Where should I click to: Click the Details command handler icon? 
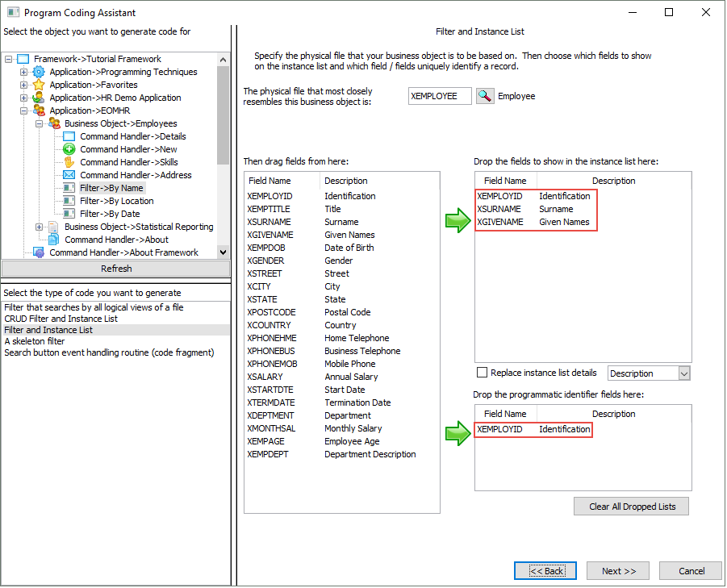(x=69, y=136)
